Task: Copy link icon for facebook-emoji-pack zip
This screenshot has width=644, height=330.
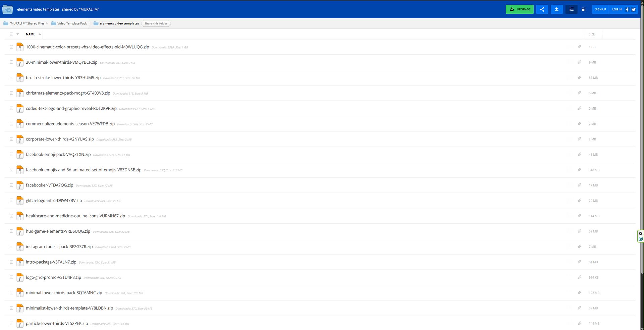Action: pyautogui.click(x=579, y=154)
